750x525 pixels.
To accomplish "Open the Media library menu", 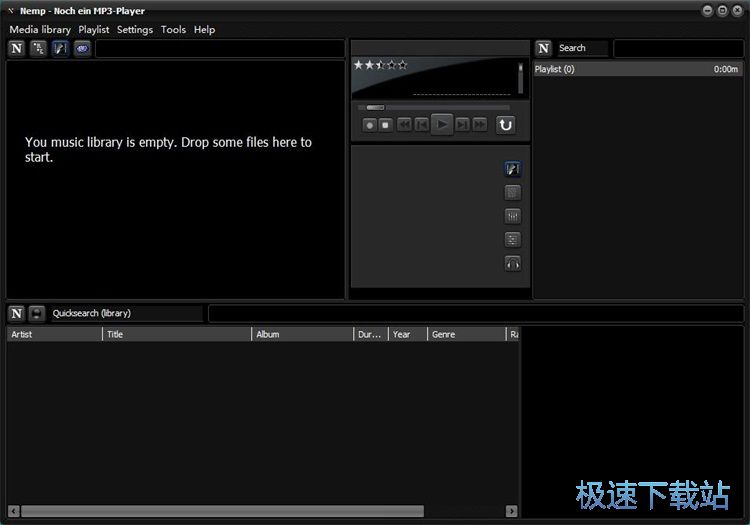I will (x=40, y=30).
